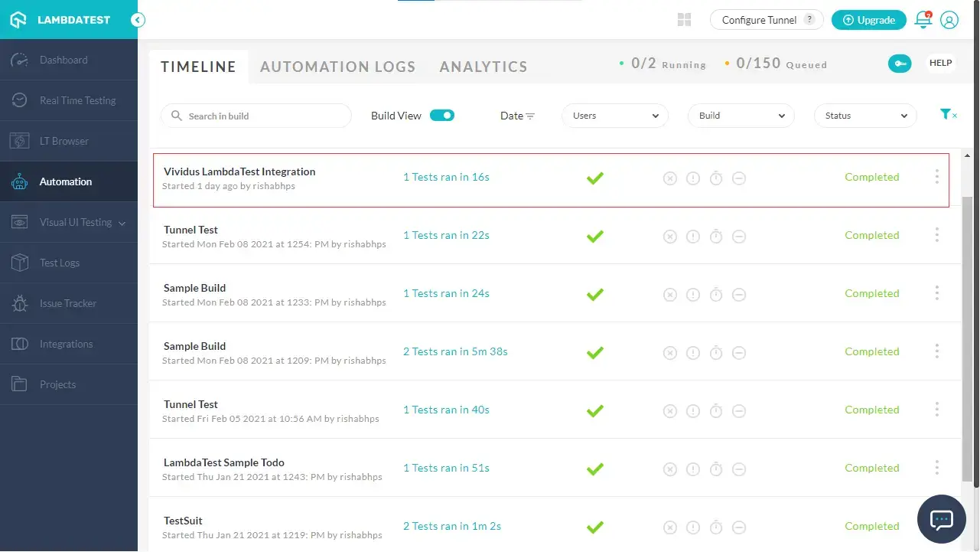This screenshot has width=980, height=552.
Task: Expand the Status filter dropdown
Action: tap(864, 116)
